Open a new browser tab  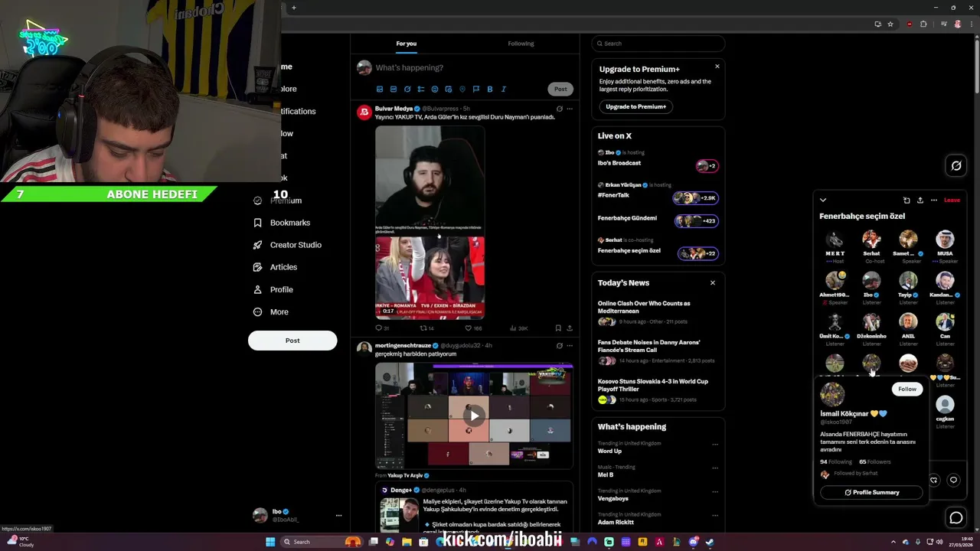click(x=293, y=8)
